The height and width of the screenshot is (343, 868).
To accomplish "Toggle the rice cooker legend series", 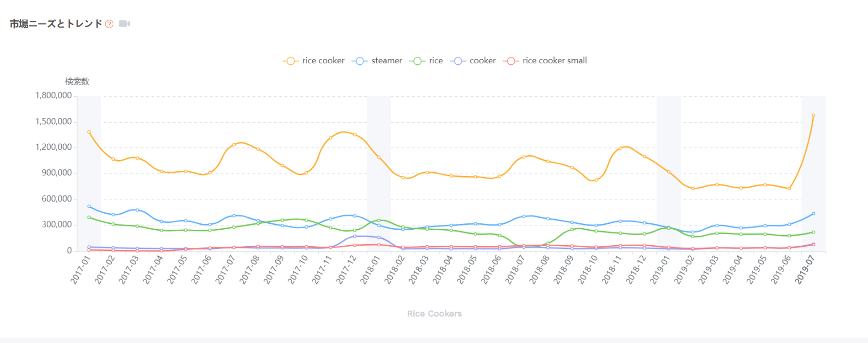I will (x=313, y=61).
